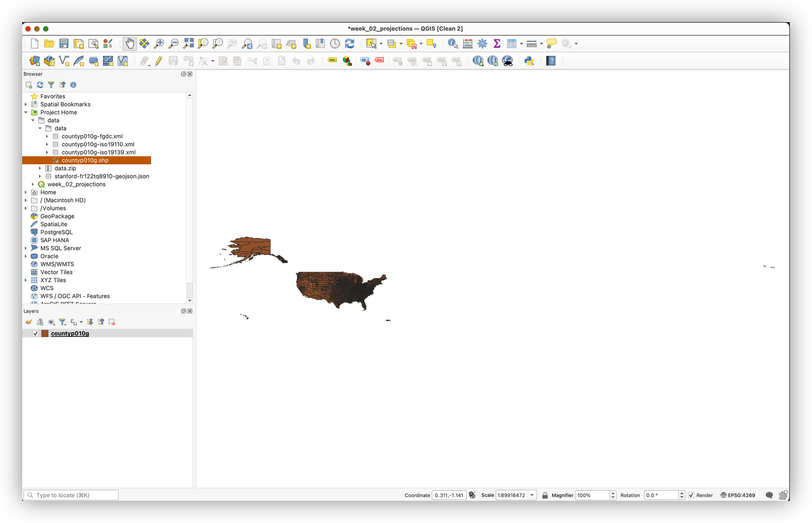Select the Pan Map hand tool
This screenshot has height=523, width=812.
[x=129, y=44]
